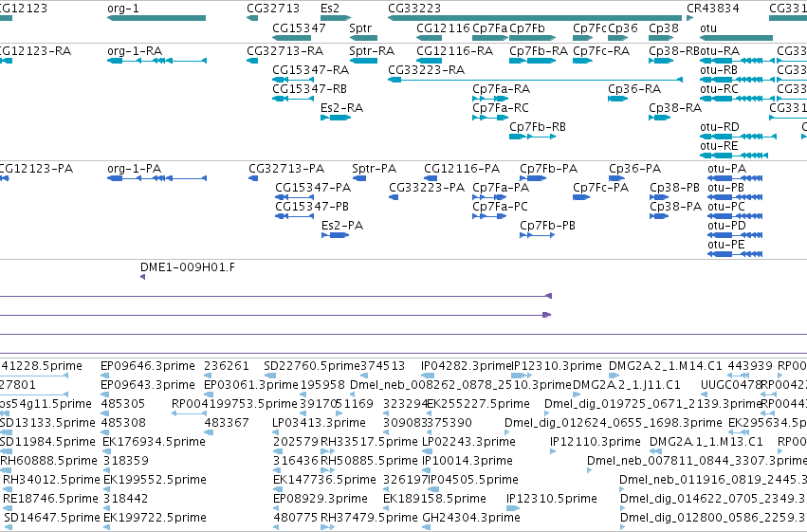Select protein CG15347-PA

(294, 197)
